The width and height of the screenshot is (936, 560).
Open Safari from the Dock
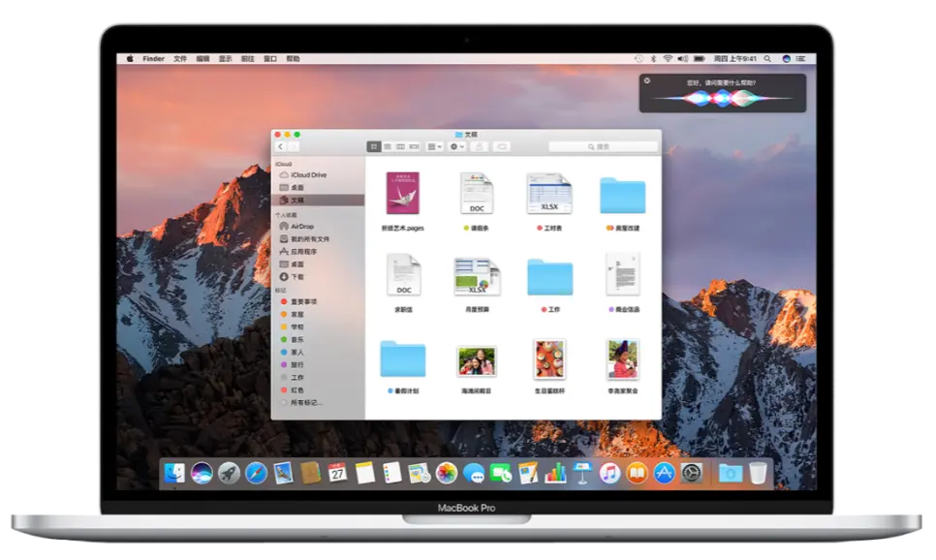(x=256, y=473)
